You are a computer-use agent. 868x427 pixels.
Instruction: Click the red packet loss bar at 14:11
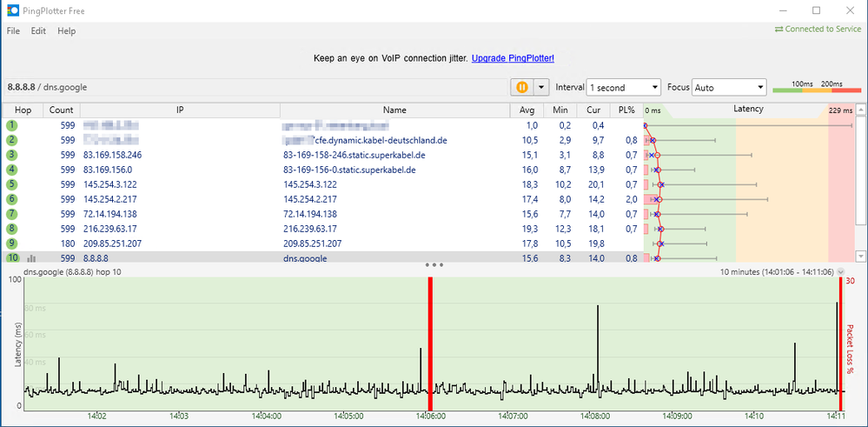coord(840,344)
